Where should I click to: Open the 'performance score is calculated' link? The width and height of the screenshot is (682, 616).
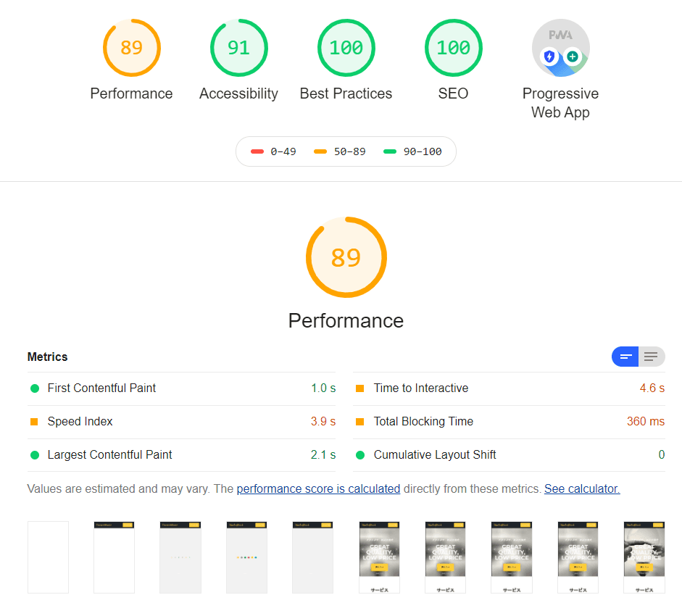[x=318, y=489]
